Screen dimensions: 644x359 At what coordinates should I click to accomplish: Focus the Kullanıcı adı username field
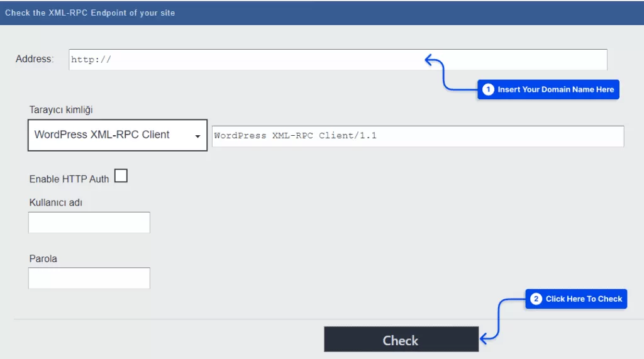[89, 223]
